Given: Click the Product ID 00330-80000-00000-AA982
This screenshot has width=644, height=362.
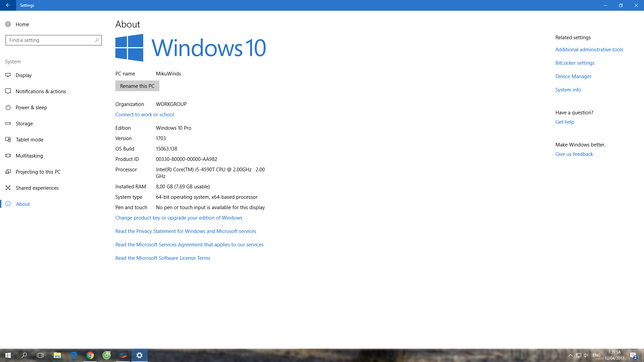Looking at the screenshot, I should (186, 159).
